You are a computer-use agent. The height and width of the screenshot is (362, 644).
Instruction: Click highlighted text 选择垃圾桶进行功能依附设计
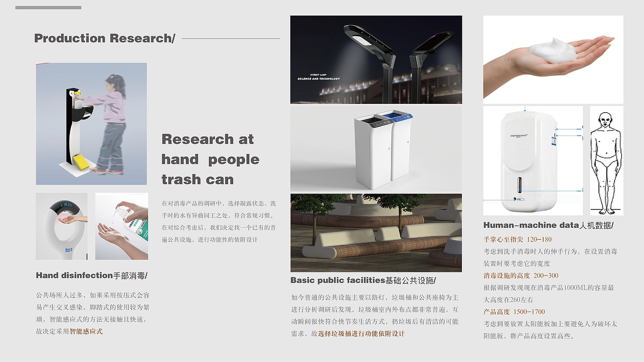362,334
